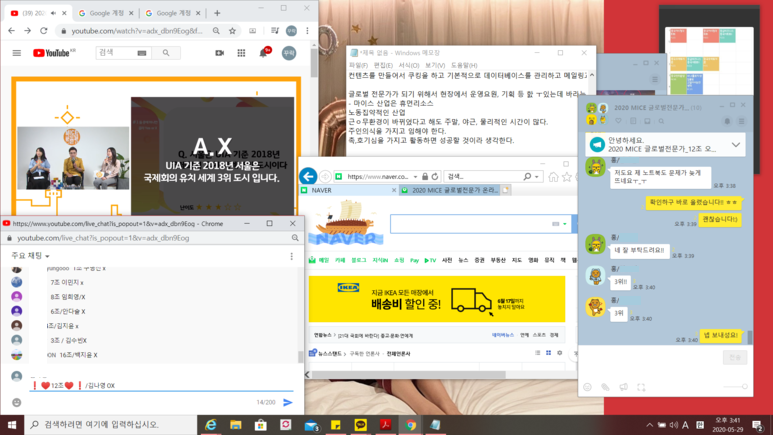Click chat message 7조 이민지 x
This screenshot has width=773, height=435.
(67, 283)
